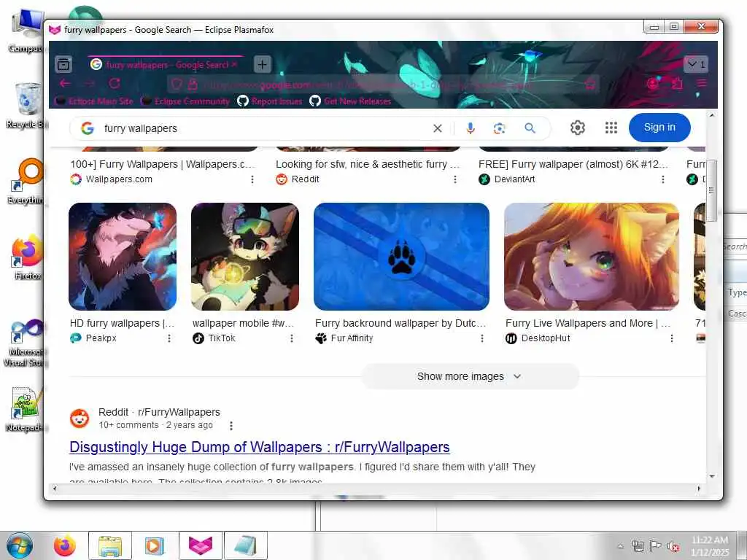Expand the list all tabs dropdown
The height and width of the screenshot is (560, 747).
pyautogui.click(x=696, y=64)
